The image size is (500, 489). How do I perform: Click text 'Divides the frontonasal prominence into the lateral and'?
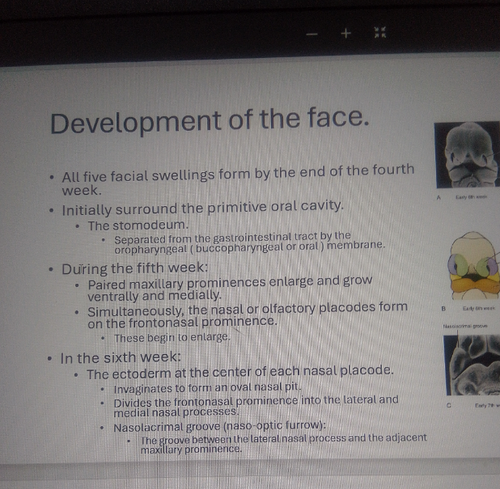[256, 401]
